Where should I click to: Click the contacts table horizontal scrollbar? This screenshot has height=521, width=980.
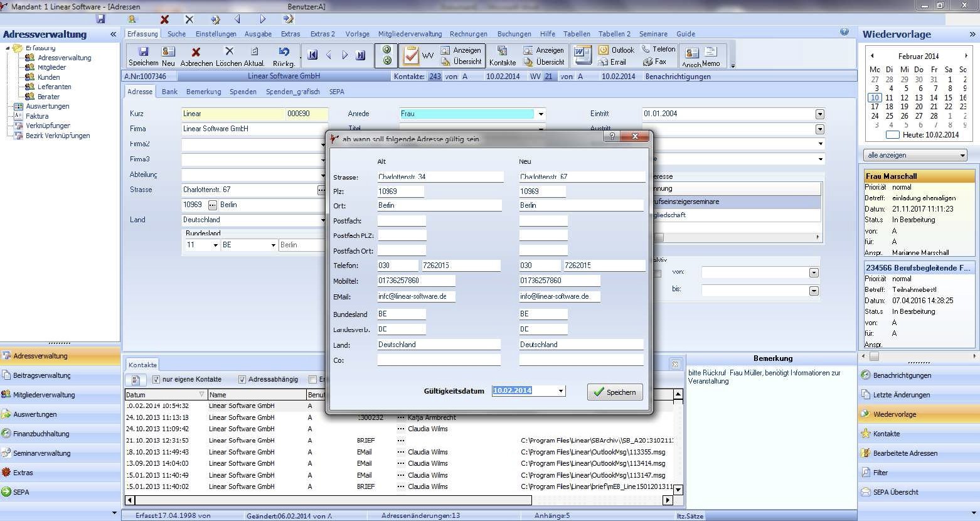point(399,500)
